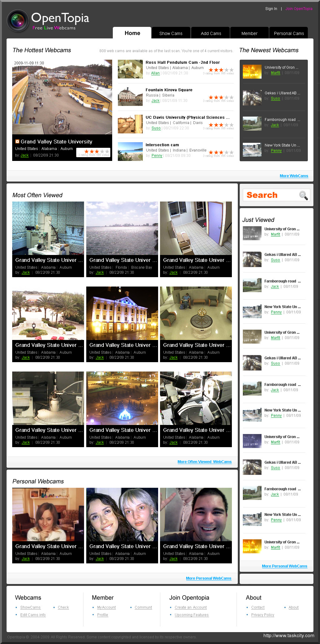Open the Show Cams tab
Viewport: 320px width, 644px height.
(x=171, y=33)
